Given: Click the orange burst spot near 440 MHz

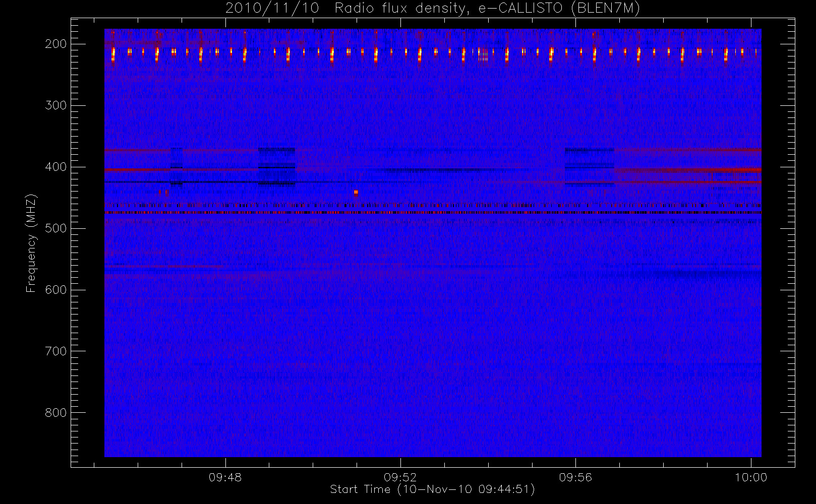Looking at the screenshot, I should 356,192.
